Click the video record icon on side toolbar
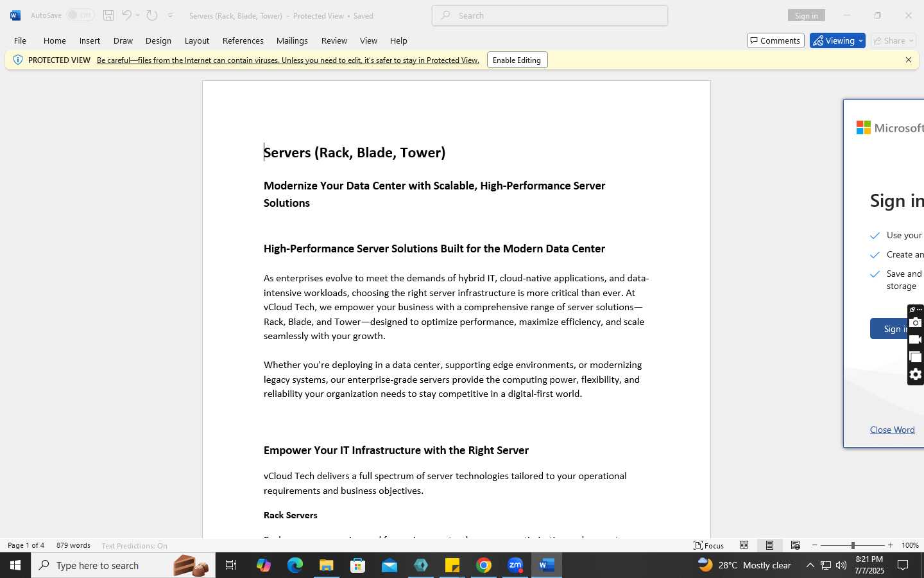 point(916,340)
